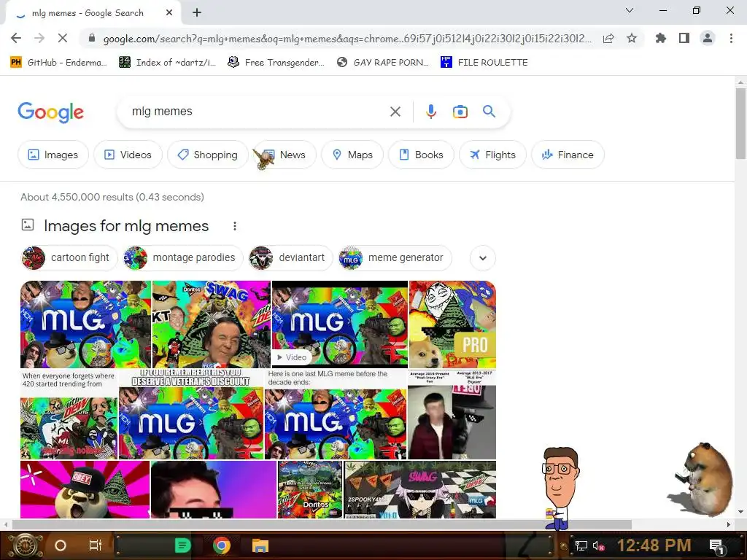Open the Doritos landscape thumbnail
The height and width of the screenshot is (560, 747).
(310, 489)
